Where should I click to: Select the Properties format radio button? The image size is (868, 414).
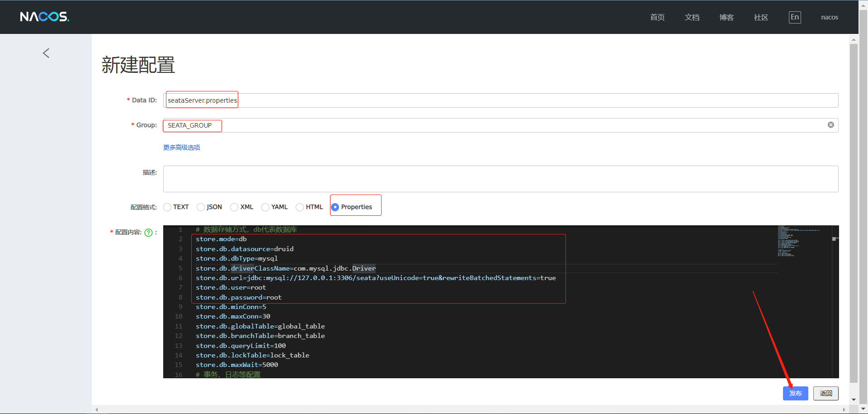(x=335, y=207)
